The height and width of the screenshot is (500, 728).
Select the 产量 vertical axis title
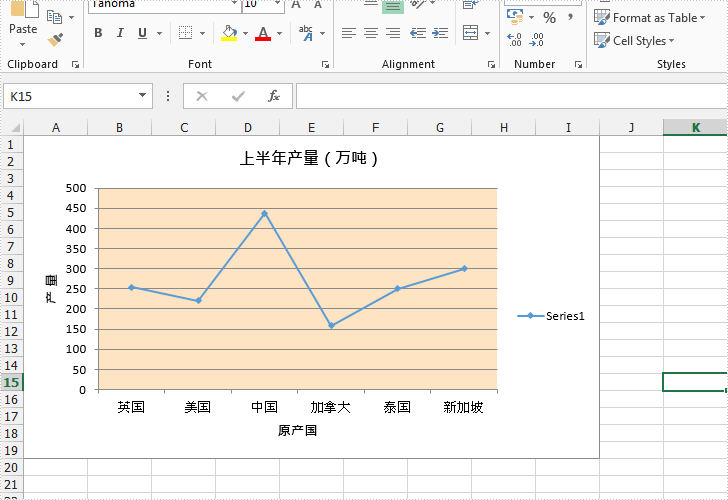pos(51,289)
